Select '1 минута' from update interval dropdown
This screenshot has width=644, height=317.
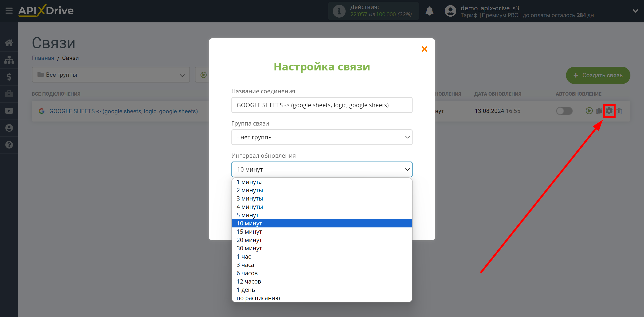(322, 182)
